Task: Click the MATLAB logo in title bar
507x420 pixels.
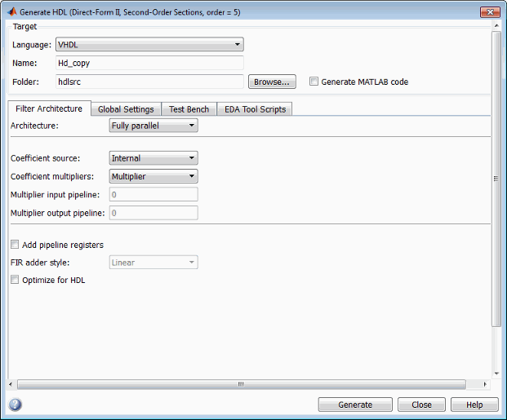Action: [x=12, y=12]
